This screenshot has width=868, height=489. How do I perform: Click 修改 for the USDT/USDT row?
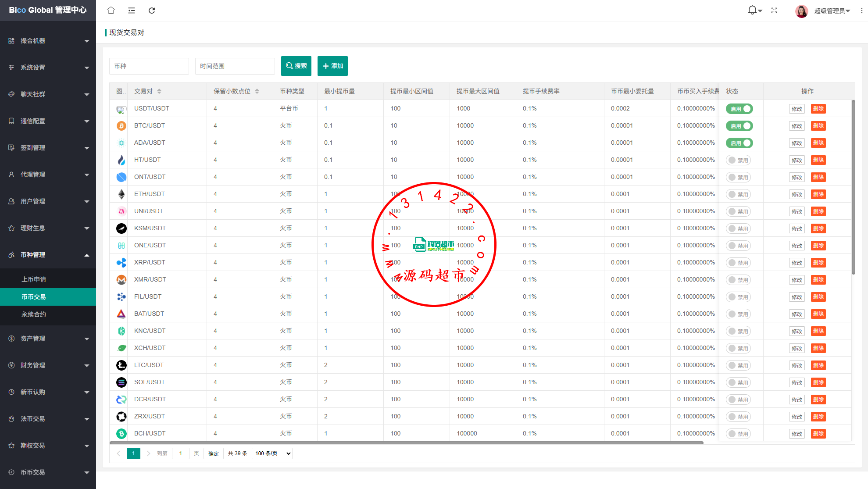pyautogui.click(x=797, y=109)
